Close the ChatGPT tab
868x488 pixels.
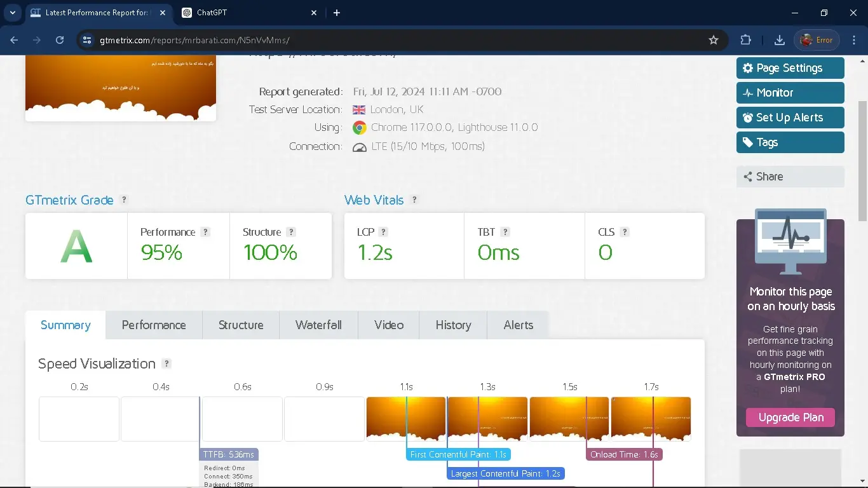click(314, 13)
